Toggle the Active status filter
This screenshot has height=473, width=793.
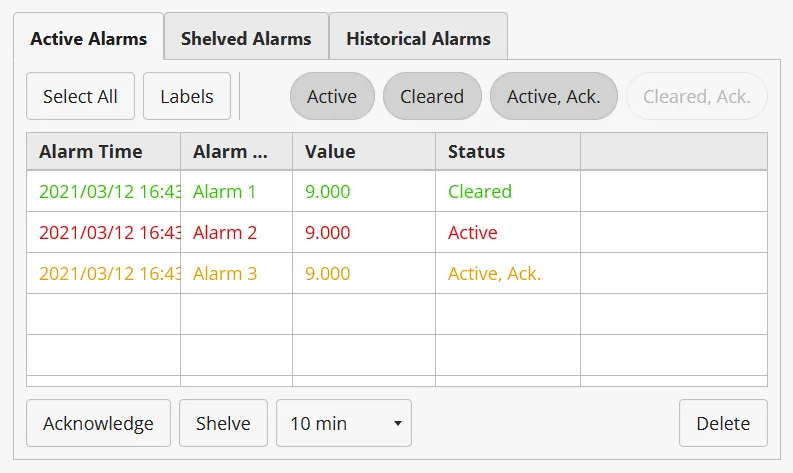[x=332, y=96]
